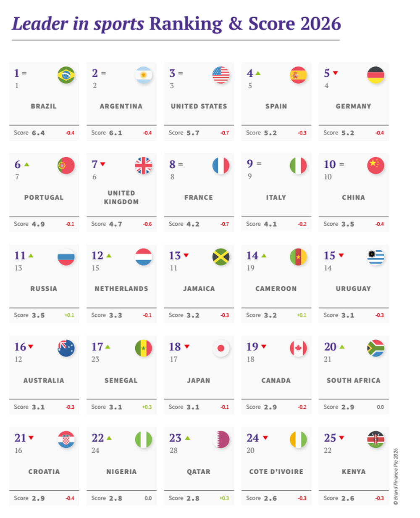The height and width of the screenshot is (518, 420).
Task: Click China's rank number 10
Action: (x=330, y=164)
